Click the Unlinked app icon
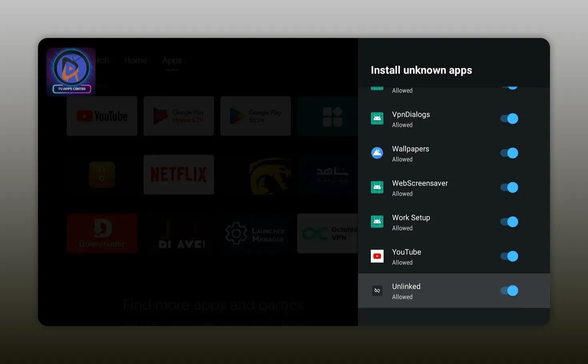Viewport: 588px width, 364px height. [x=377, y=290]
